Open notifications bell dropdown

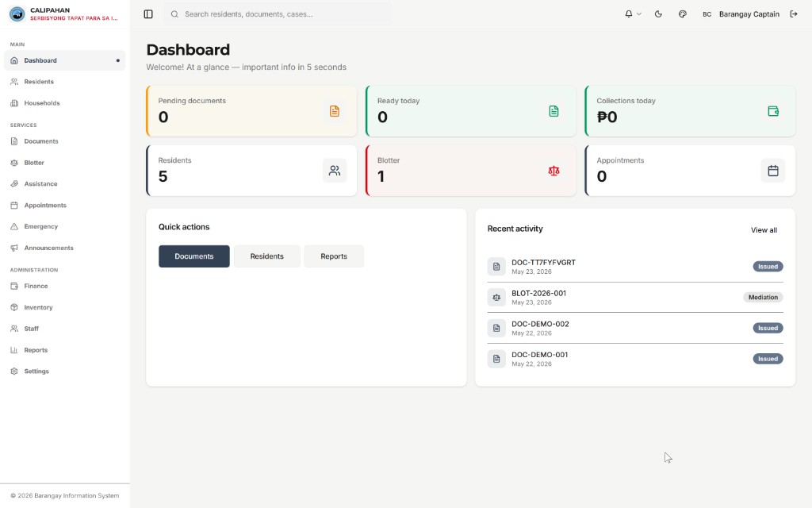pyautogui.click(x=633, y=14)
